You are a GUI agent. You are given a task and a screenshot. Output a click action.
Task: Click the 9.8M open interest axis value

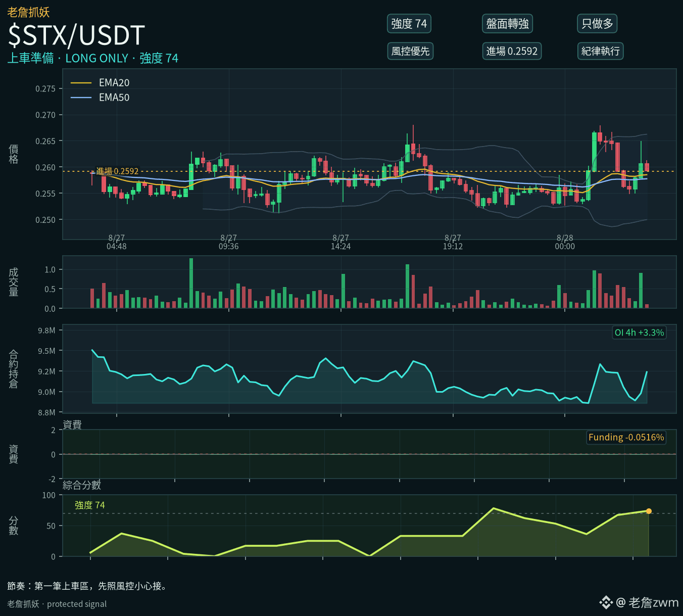click(46, 330)
